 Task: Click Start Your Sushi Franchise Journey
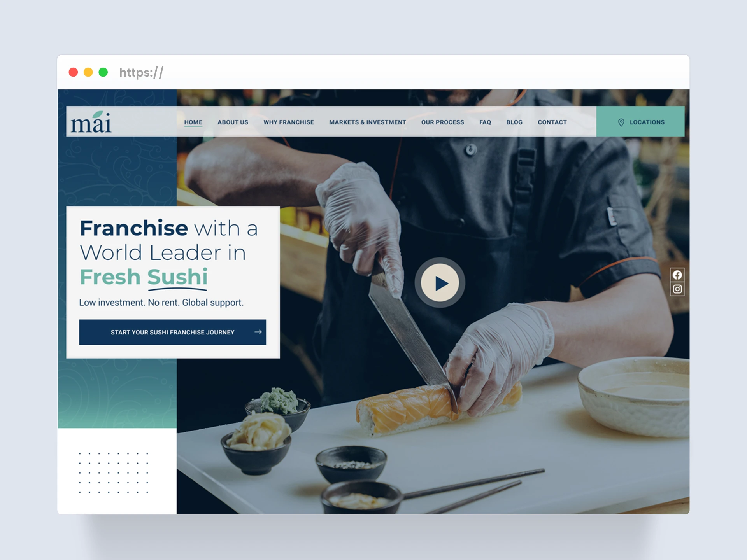point(173,332)
